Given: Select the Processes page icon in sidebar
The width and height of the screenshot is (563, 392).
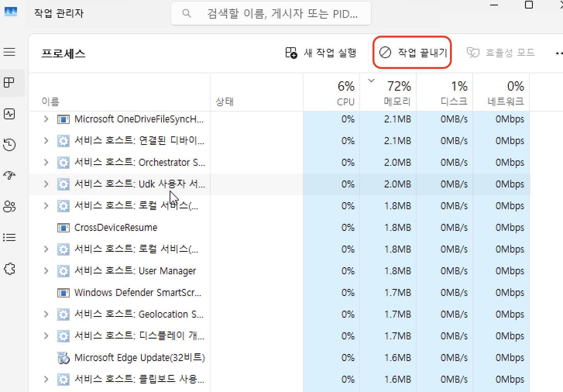Looking at the screenshot, I should click(9, 83).
